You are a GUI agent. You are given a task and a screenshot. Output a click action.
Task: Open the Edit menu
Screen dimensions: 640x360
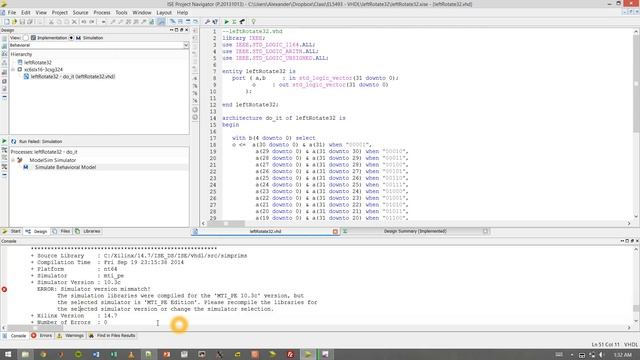tap(26, 13)
